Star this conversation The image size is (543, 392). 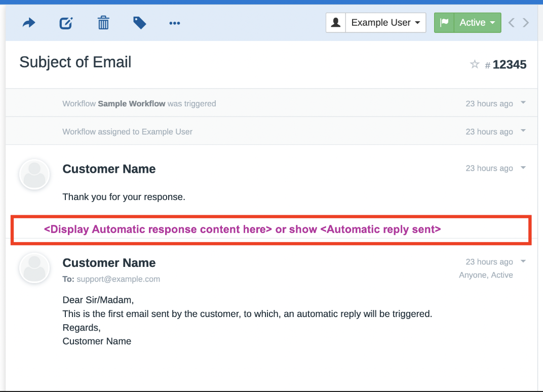coord(475,64)
